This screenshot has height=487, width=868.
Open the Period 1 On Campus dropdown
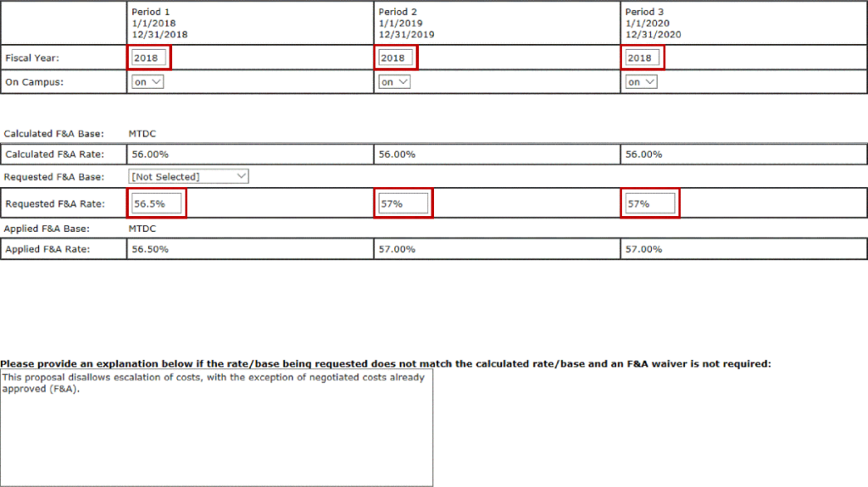click(147, 82)
